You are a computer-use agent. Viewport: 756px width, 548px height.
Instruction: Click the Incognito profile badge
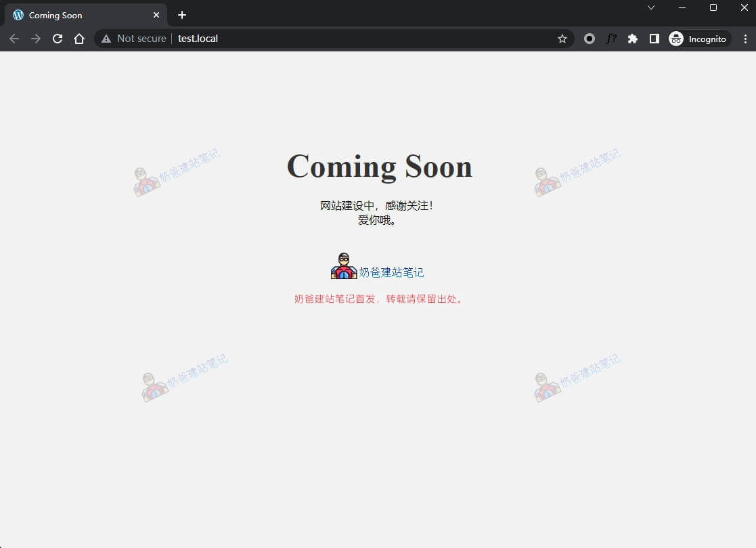[675, 39]
